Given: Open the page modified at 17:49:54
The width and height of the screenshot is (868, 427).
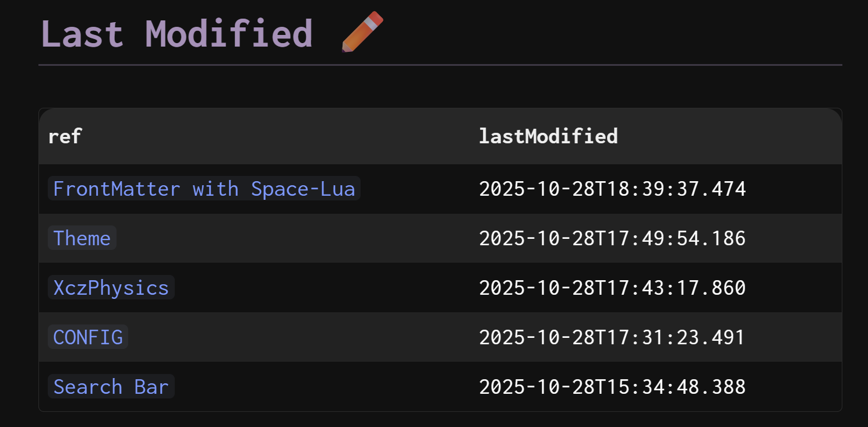Looking at the screenshot, I should (x=82, y=238).
